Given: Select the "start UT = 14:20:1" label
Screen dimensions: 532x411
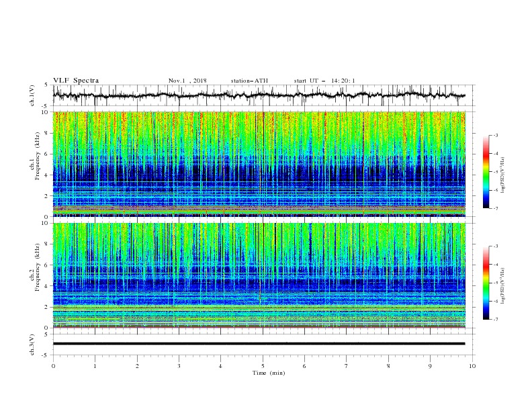Looking at the screenshot, I should click(x=324, y=81).
